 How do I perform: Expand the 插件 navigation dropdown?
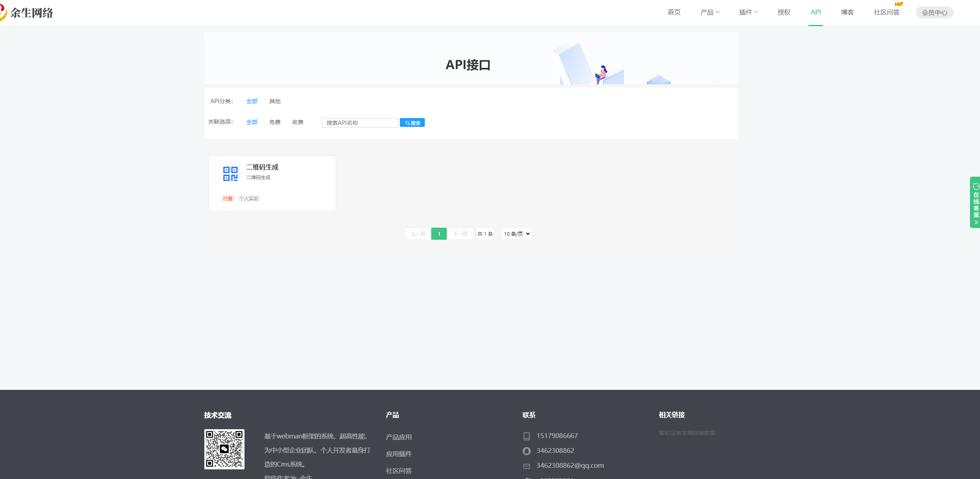748,12
